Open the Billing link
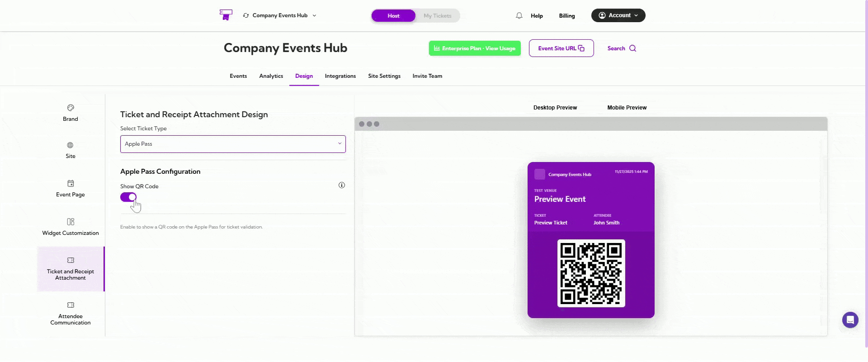This screenshot has width=868, height=362. point(567,16)
